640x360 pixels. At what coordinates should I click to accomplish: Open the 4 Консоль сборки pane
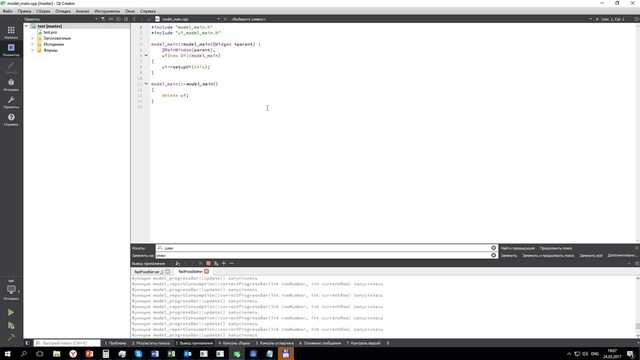234,343
